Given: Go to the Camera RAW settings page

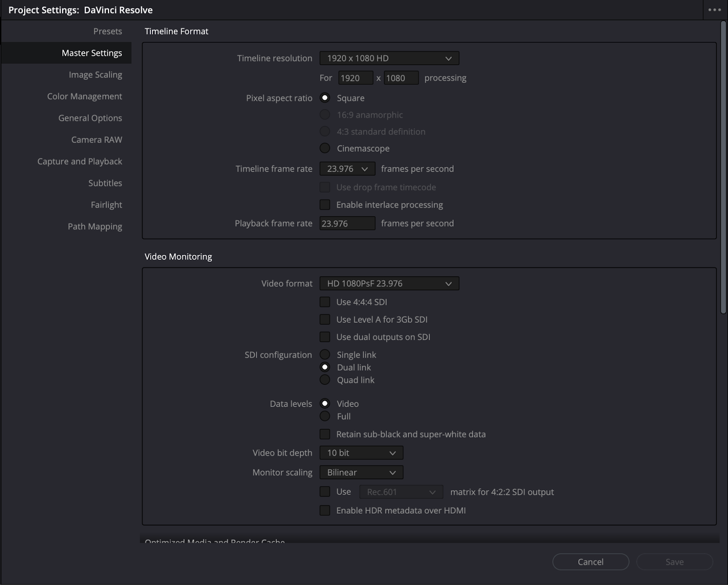Looking at the screenshot, I should tap(96, 139).
